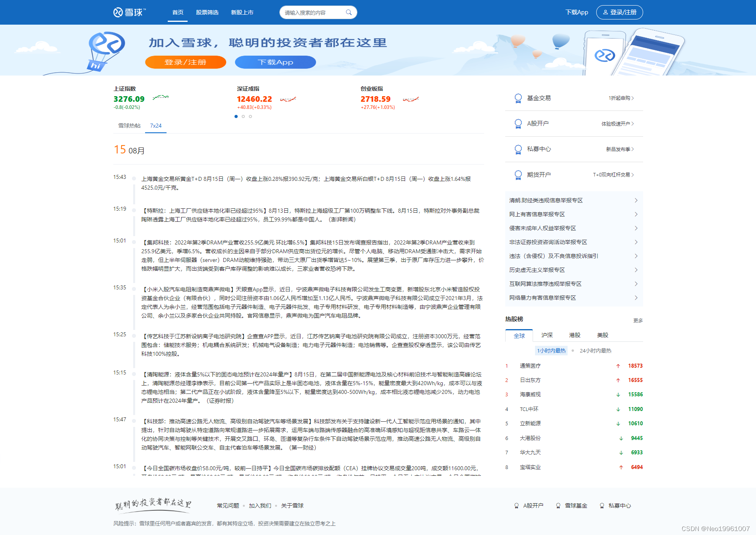756x535 pixels.
Task: Click the 登录/注册 header button
Action: (x=620, y=12)
